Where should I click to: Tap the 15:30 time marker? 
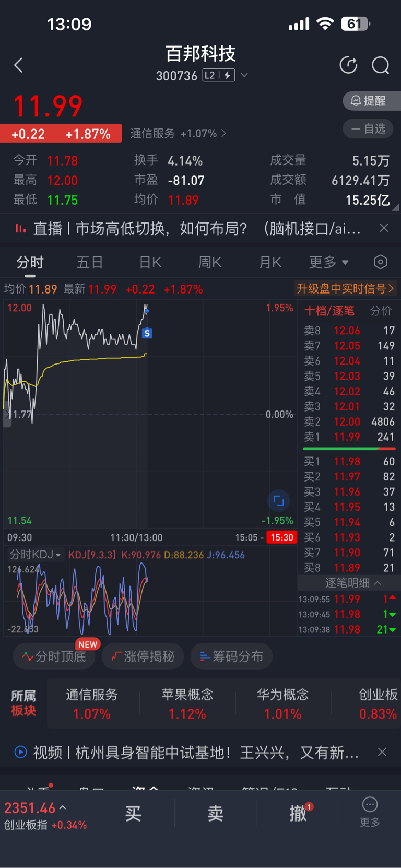(x=282, y=537)
